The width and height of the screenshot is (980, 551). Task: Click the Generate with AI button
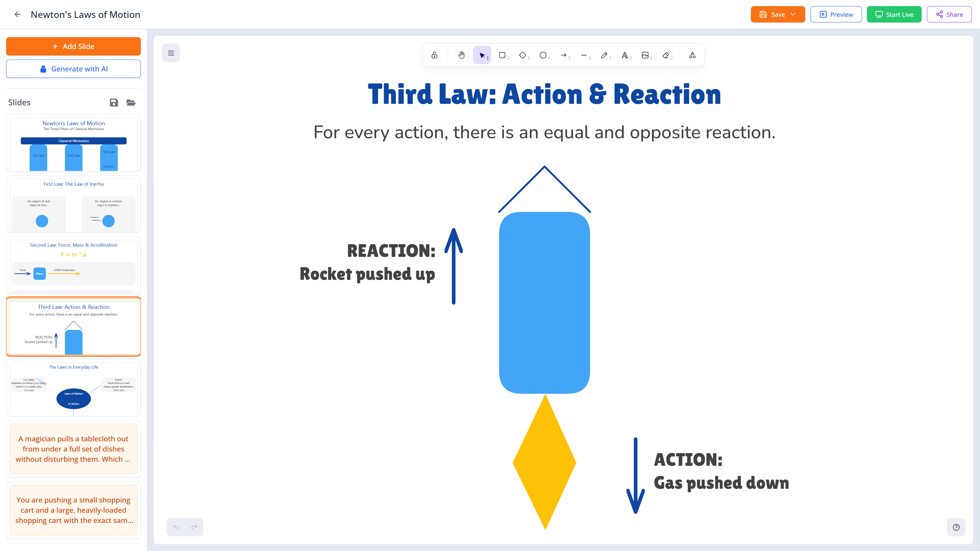click(73, 69)
